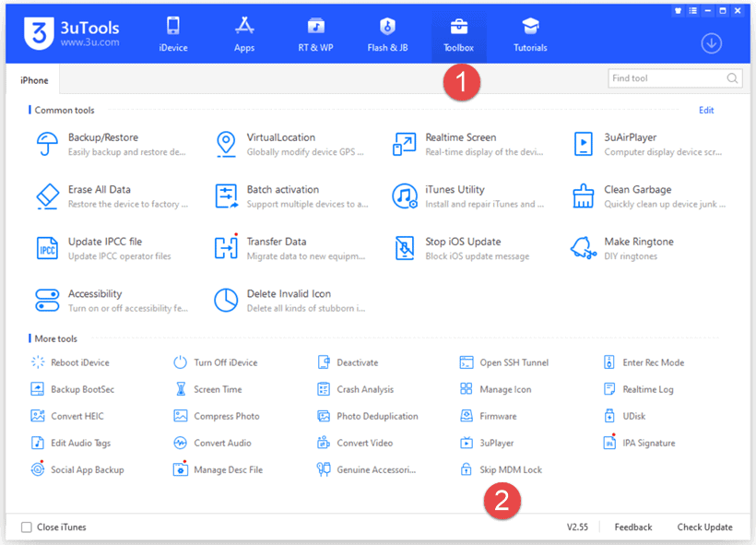Click the Feedback link
Screen dimensions: 756x545
pos(633,527)
